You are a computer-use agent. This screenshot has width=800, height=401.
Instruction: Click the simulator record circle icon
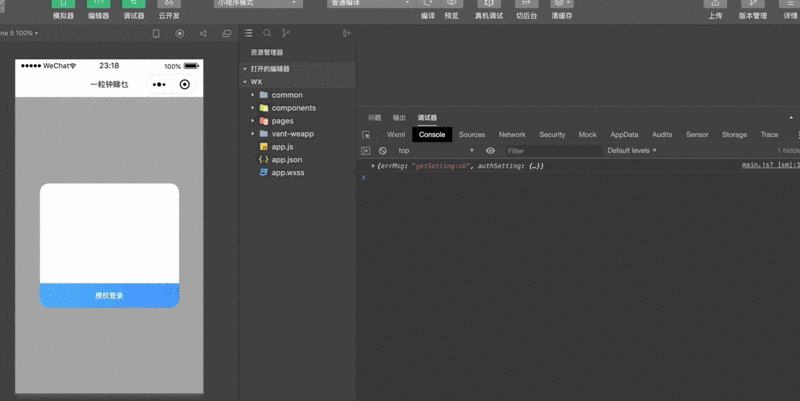click(180, 33)
